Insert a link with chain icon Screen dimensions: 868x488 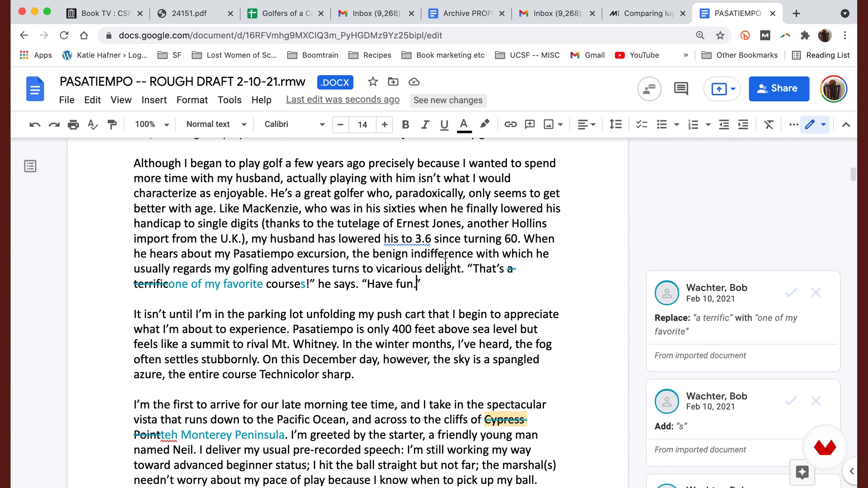point(510,125)
